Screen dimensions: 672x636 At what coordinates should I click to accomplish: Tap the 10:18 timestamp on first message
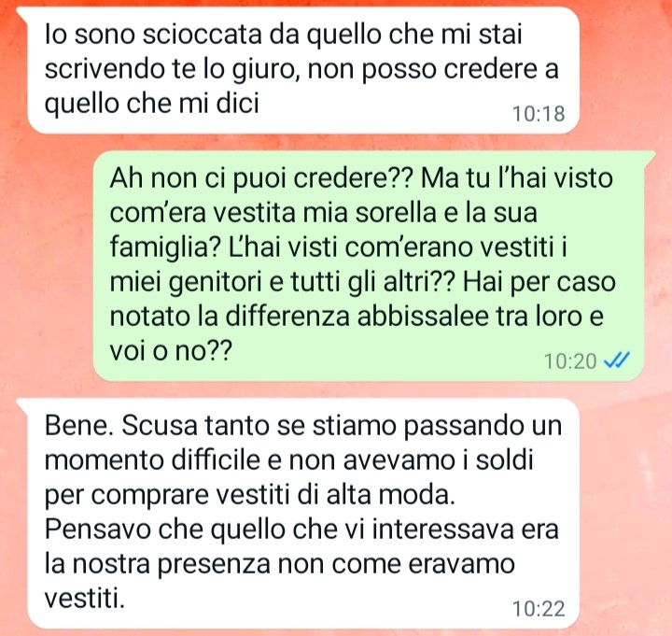click(x=539, y=114)
